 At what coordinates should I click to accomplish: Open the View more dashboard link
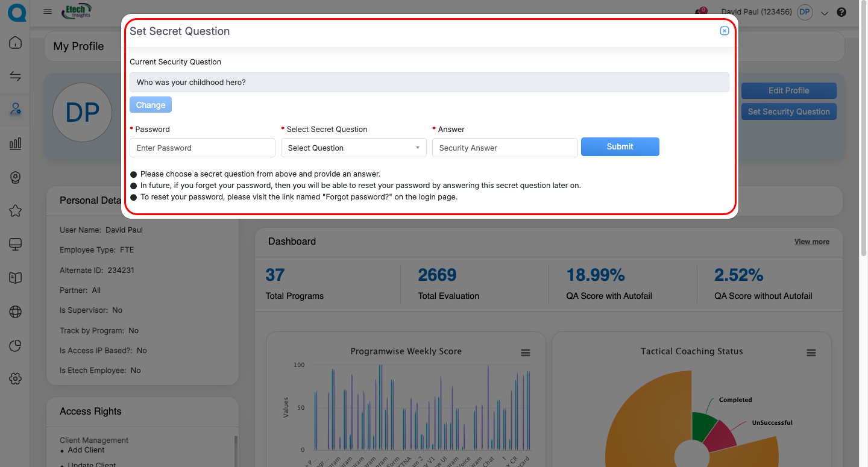(811, 242)
